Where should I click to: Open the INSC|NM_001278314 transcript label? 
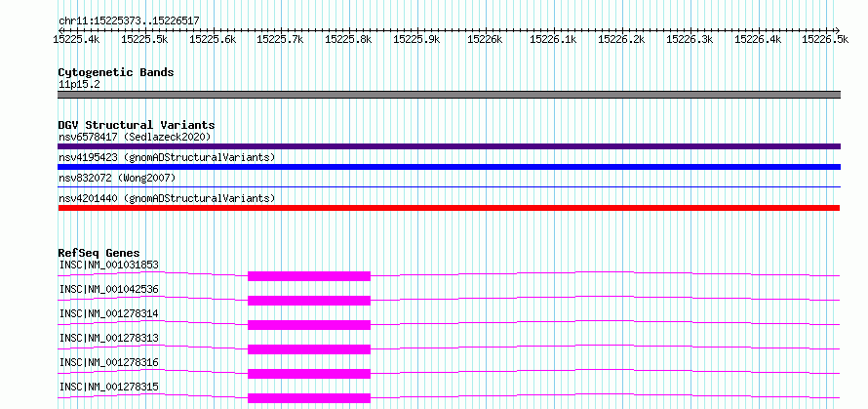[108, 313]
